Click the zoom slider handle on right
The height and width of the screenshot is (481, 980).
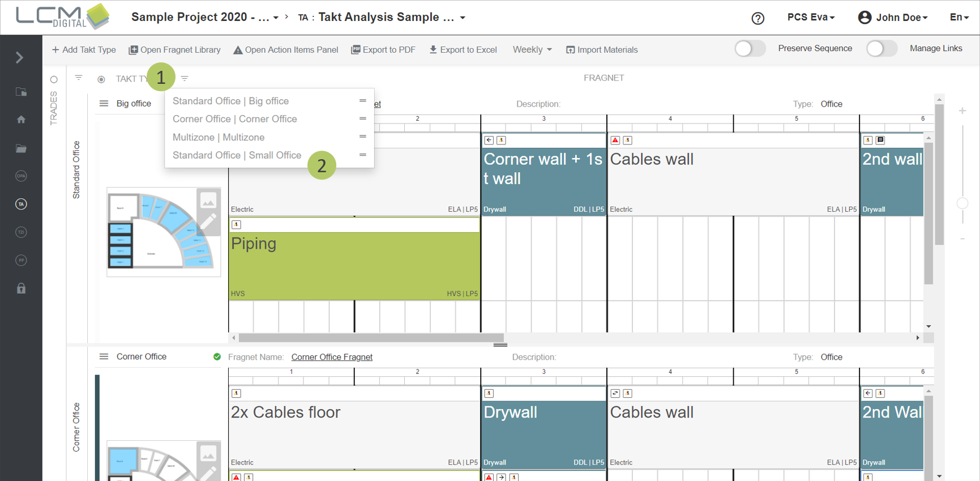tap(962, 203)
